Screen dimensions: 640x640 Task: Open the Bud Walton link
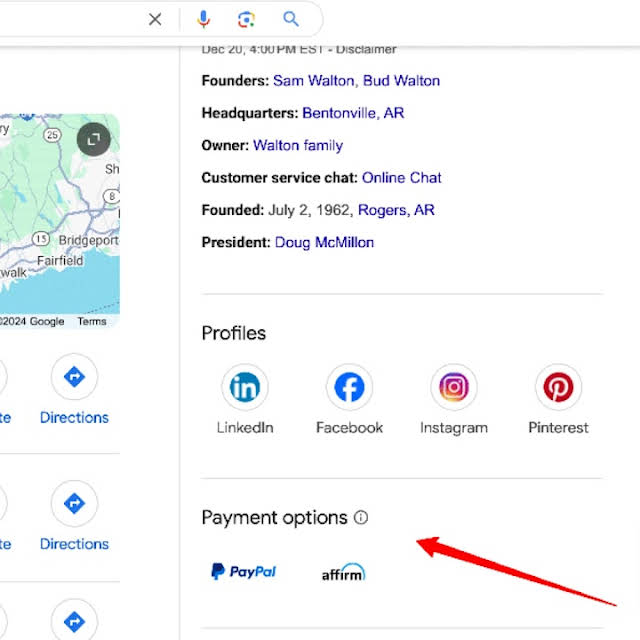click(x=401, y=81)
